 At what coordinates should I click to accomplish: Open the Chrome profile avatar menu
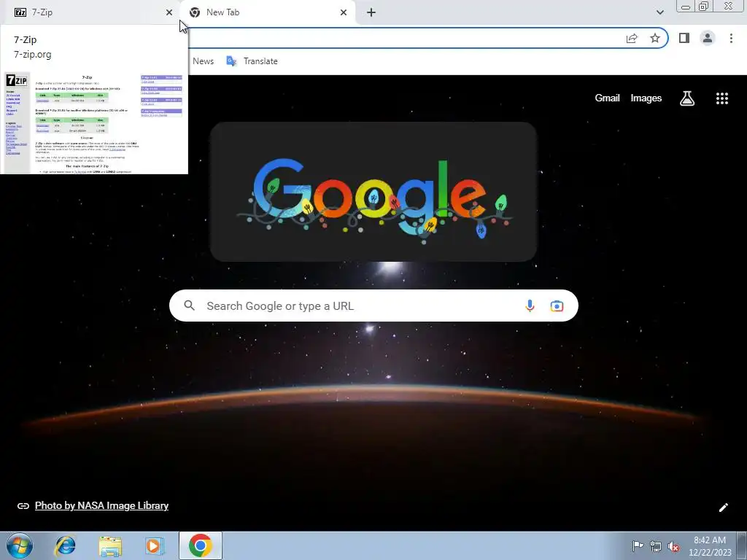click(708, 38)
